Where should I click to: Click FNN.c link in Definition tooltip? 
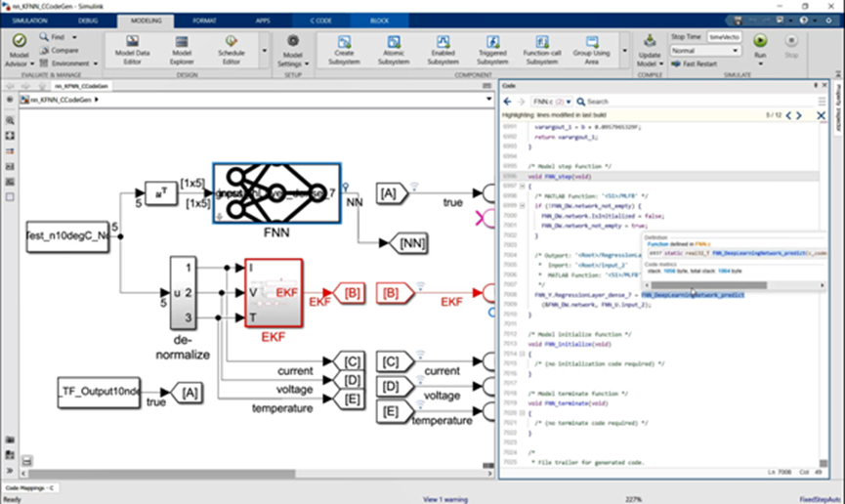tap(702, 244)
